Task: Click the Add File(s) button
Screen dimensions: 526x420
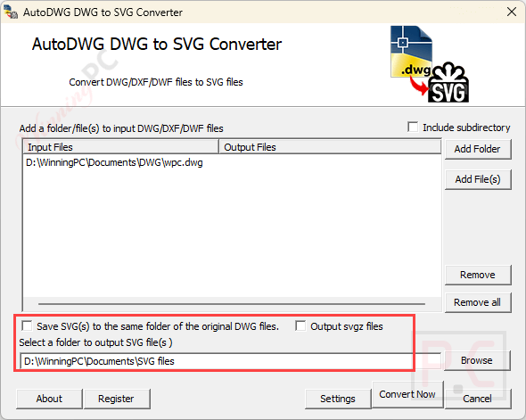Action: [x=478, y=179]
